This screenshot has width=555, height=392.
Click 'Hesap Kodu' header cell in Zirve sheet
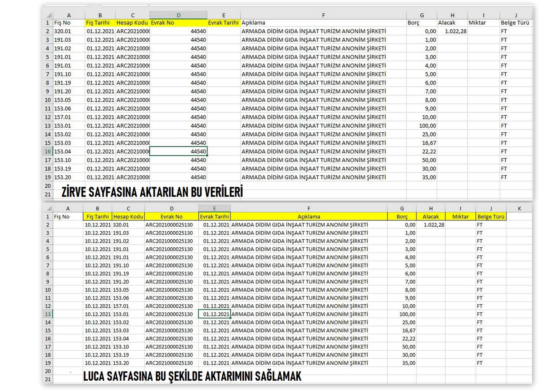tap(132, 23)
